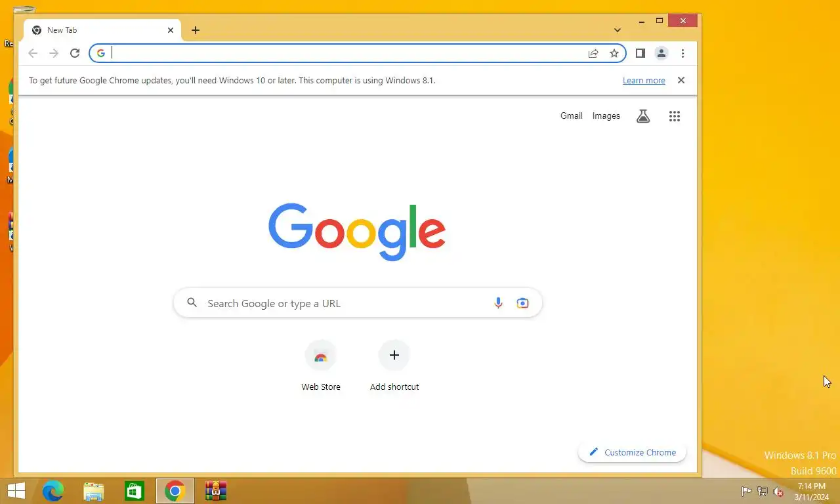
Task: Start voice search with the microphone
Action: [498, 303]
